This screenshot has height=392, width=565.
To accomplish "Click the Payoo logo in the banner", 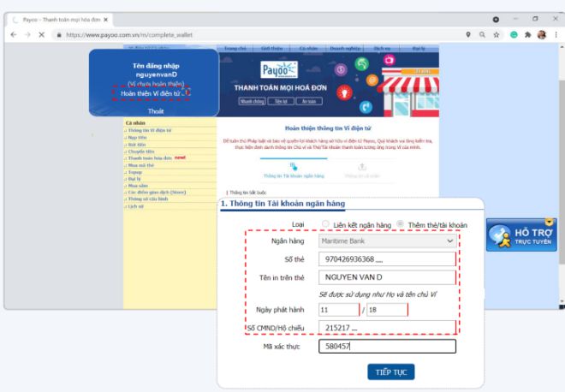I will pos(279,69).
